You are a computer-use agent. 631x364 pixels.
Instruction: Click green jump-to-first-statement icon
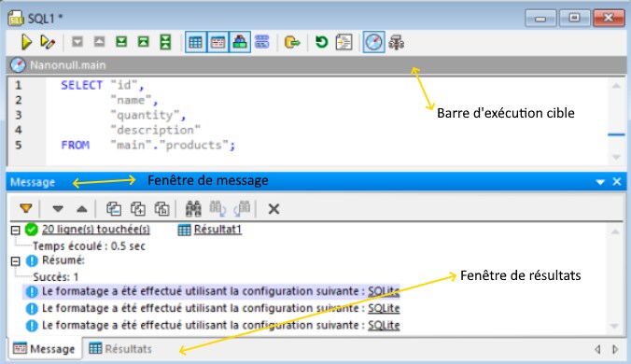point(143,41)
